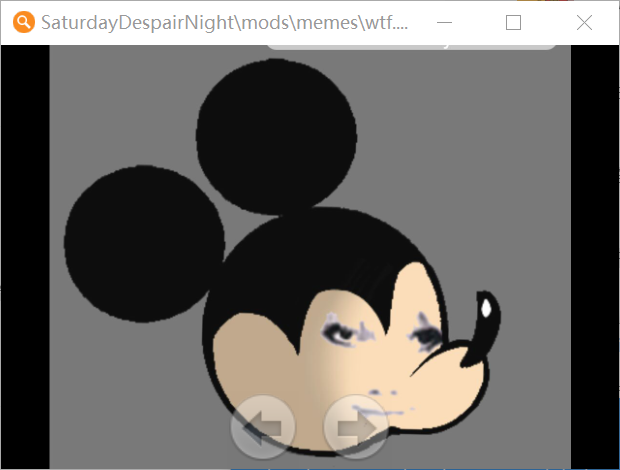Screen dimensions: 620x470
Task: Click the orange magnifier app icon
Action: [x=24, y=22]
